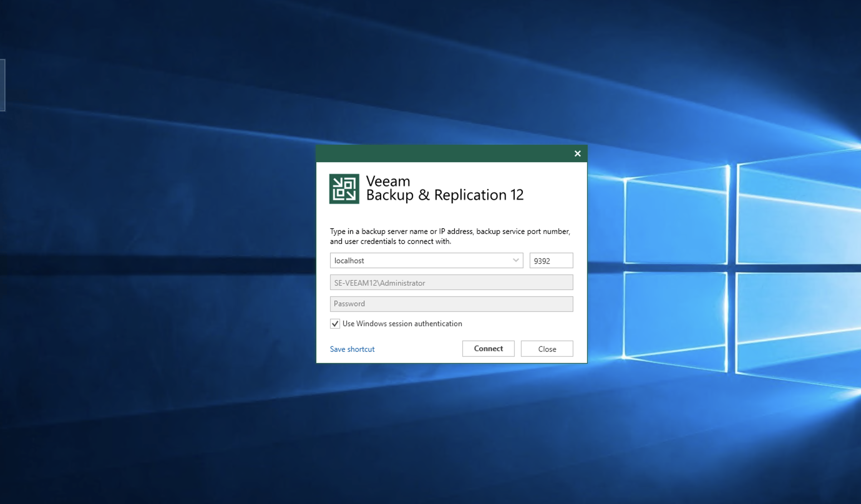Viewport: 861px width, 504px height.
Task: Click the Close button
Action: click(x=547, y=349)
